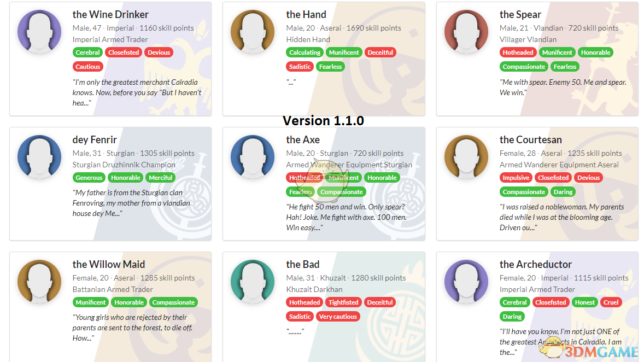The width and height of the screenshot is (644, 362).
Task: Click the Spear's Hotheaded tag
Action: (x=518, y=52)
